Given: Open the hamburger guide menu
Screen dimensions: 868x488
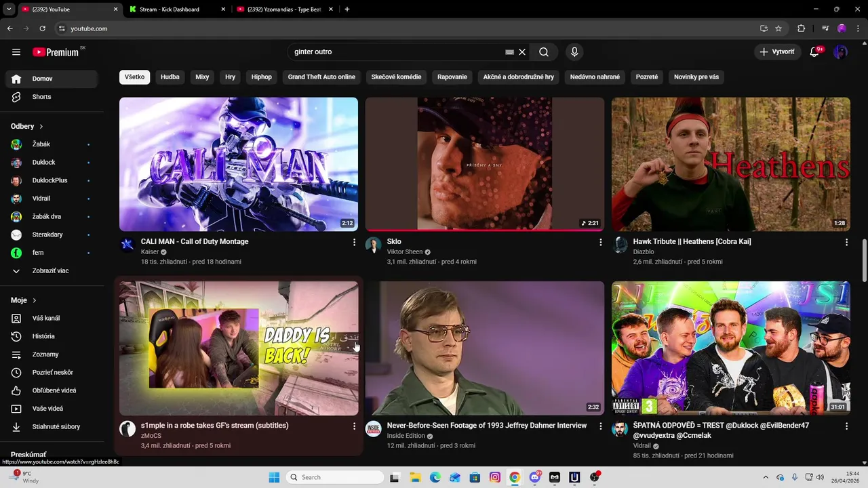Looking at the screenshot, I should pyautogui.click(x=16, y=52).
